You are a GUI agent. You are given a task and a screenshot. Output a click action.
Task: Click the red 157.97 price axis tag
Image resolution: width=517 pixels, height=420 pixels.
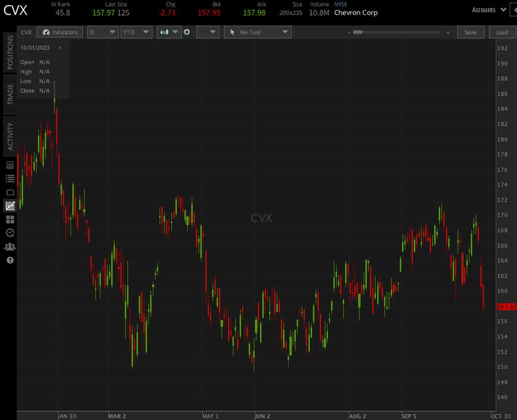507,307
